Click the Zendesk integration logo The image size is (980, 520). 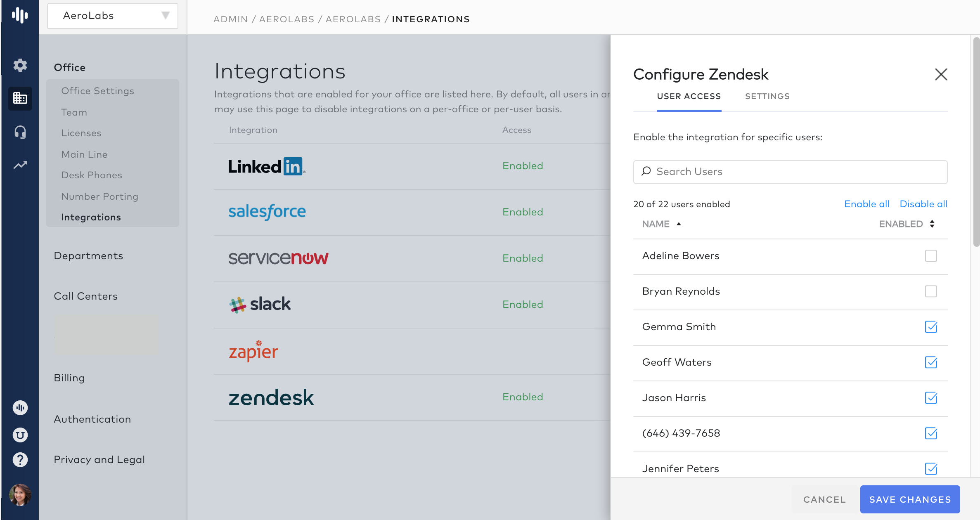[x=271, y=397]
